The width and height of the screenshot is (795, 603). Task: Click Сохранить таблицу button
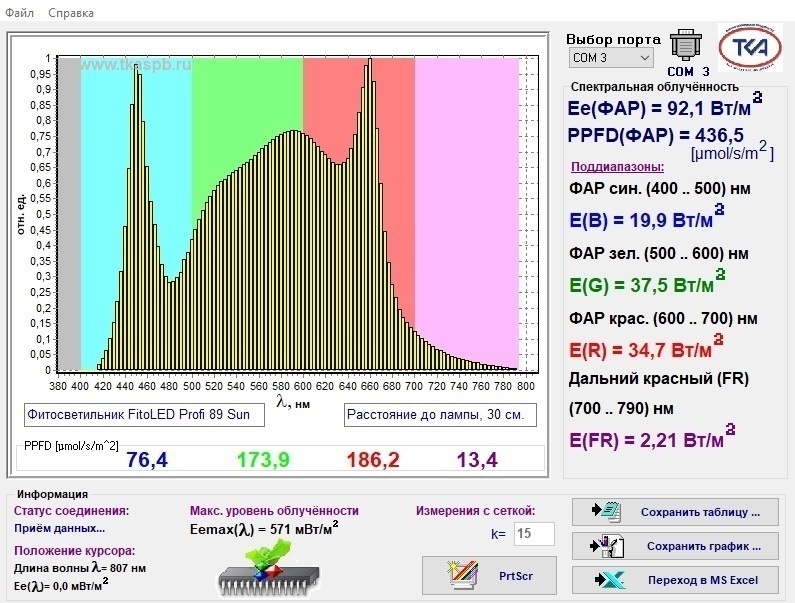point(675,512)
